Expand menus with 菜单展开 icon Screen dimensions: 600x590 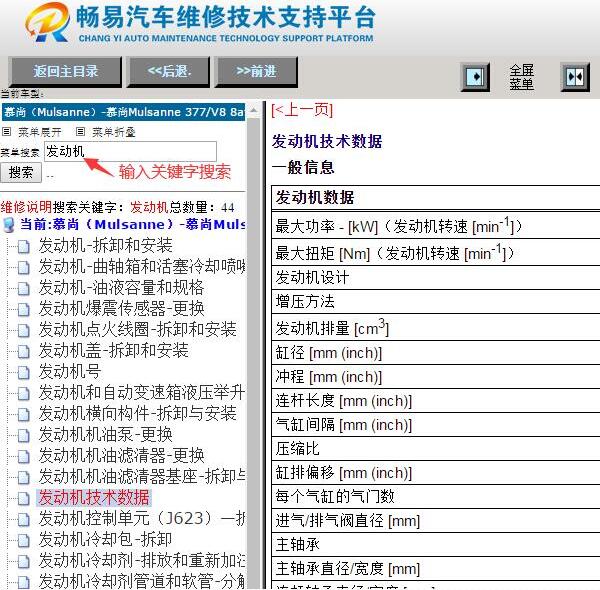[7, 132]
